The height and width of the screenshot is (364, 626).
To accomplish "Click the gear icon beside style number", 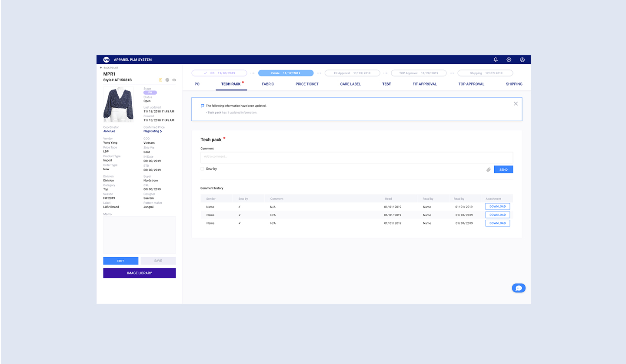I will click(167, 80).
